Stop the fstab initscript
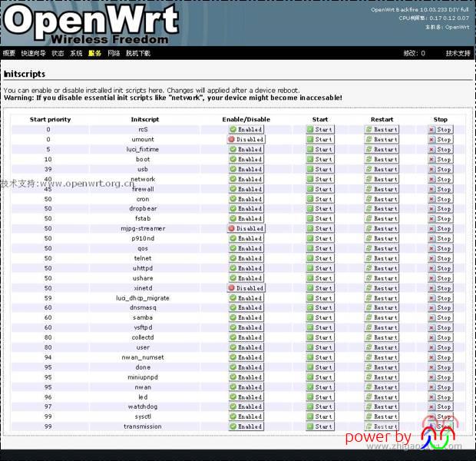 441,219
